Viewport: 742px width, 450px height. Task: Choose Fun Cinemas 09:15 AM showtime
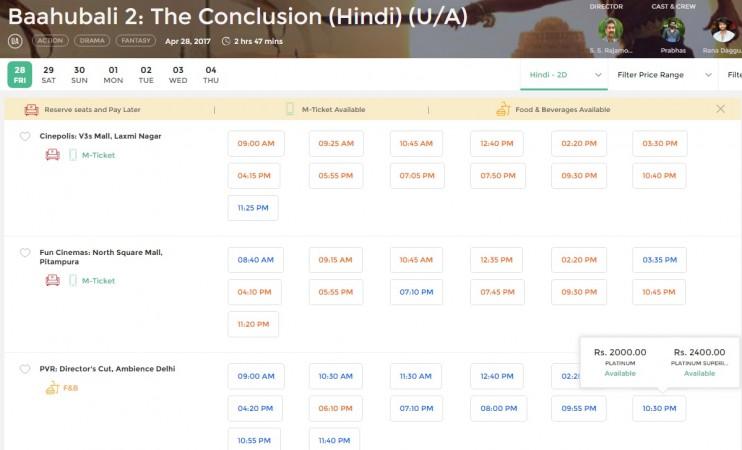[336, 260]
